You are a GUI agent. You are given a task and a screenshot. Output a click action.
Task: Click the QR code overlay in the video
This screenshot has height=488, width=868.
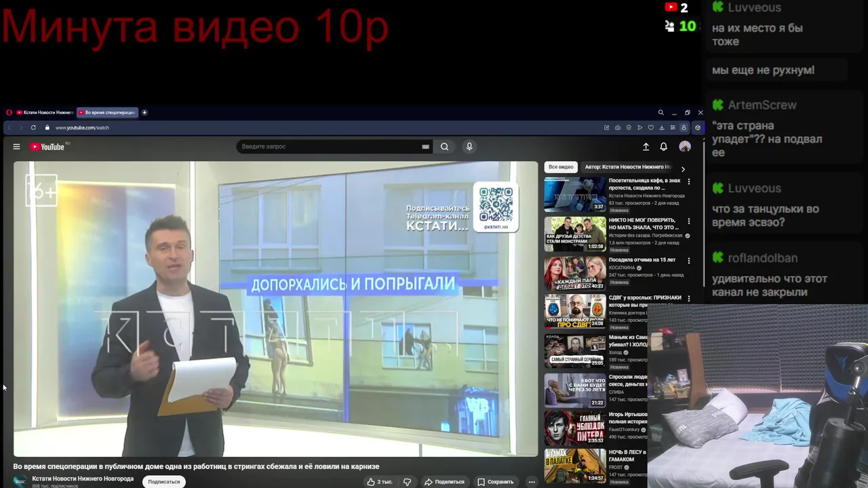[496, 207]
